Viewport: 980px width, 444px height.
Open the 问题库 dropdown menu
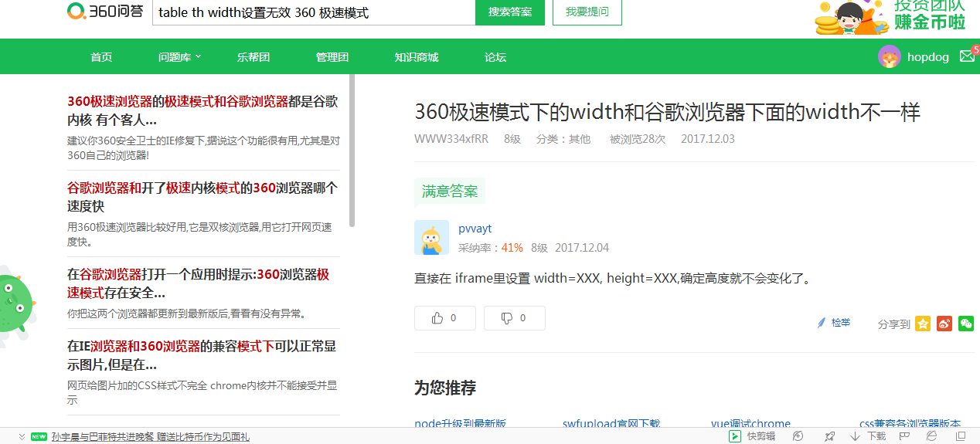179,56
